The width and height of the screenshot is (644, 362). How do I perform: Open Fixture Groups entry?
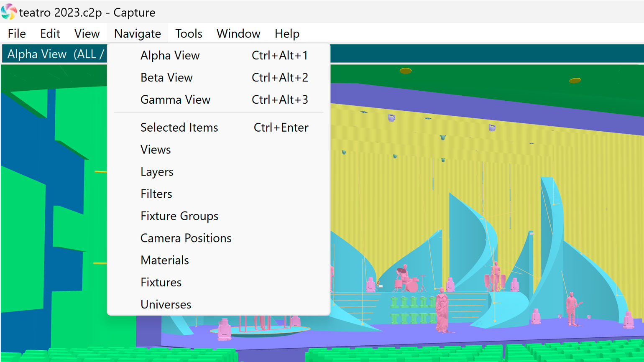(179, 216)
